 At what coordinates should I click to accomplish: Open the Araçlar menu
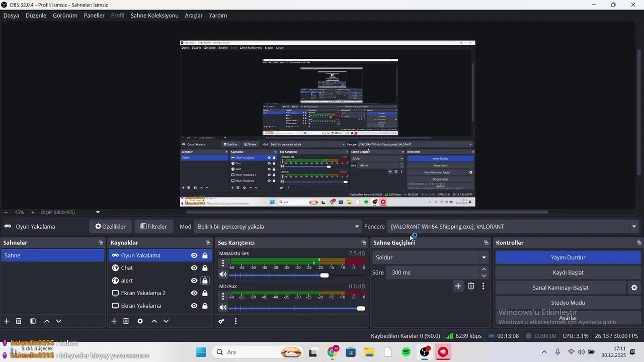[194, 16]
